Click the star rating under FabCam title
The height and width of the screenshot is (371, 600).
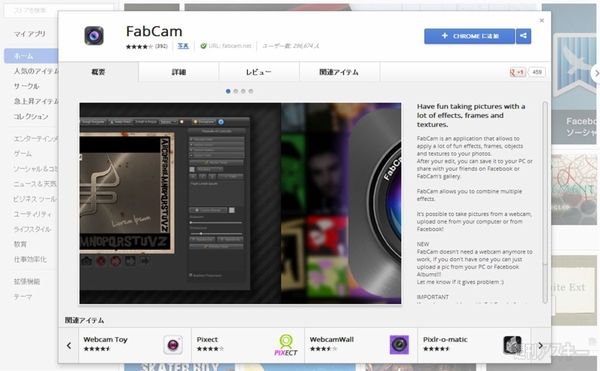(139, 47)
